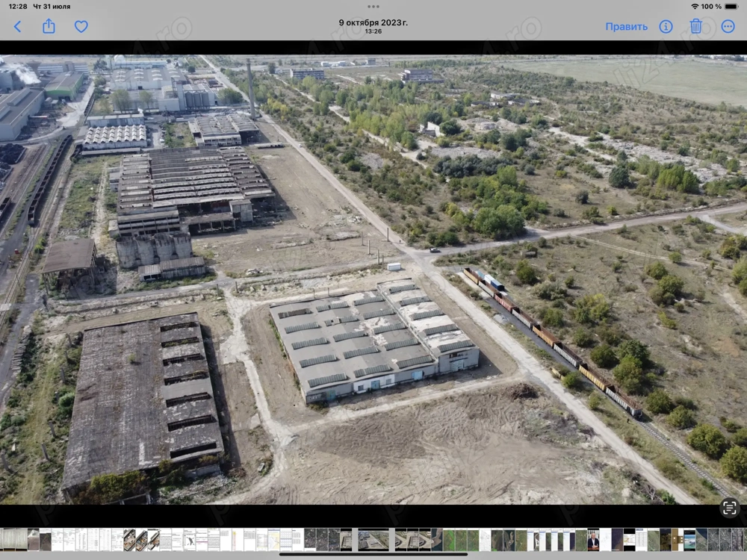The height and width of the screenshot is (560, 747).
Task: Scrub the thumbnail filmstrip at bottom
Action: click(373, 540)
